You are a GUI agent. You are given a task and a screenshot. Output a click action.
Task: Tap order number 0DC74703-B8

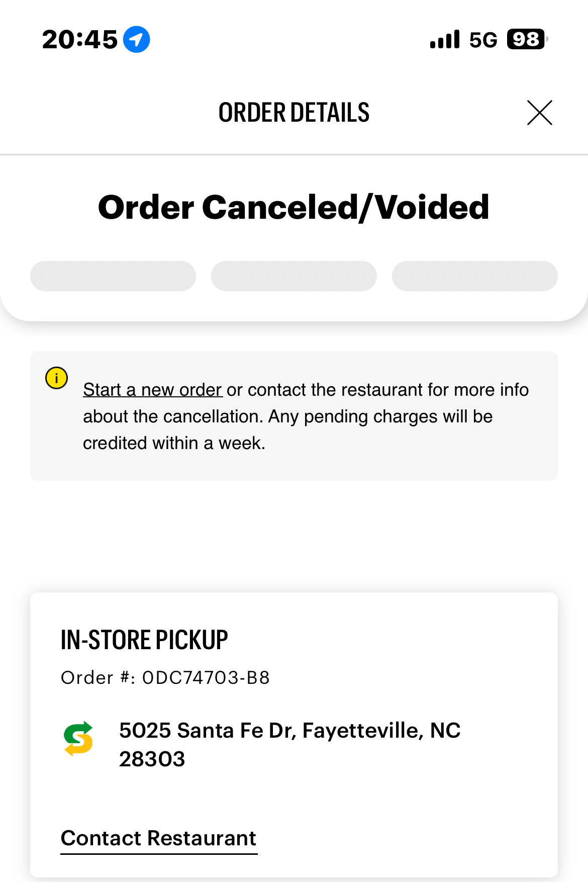(x=206, y=678)
